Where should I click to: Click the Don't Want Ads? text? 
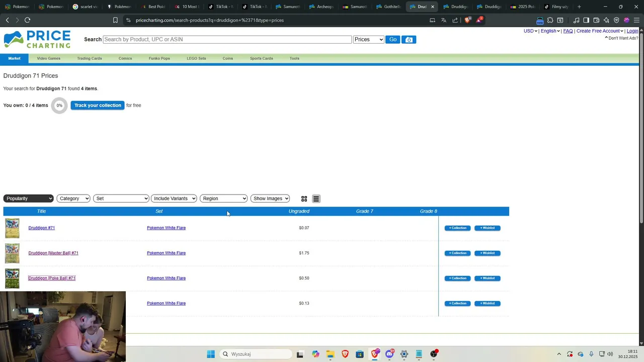(623, 38)
